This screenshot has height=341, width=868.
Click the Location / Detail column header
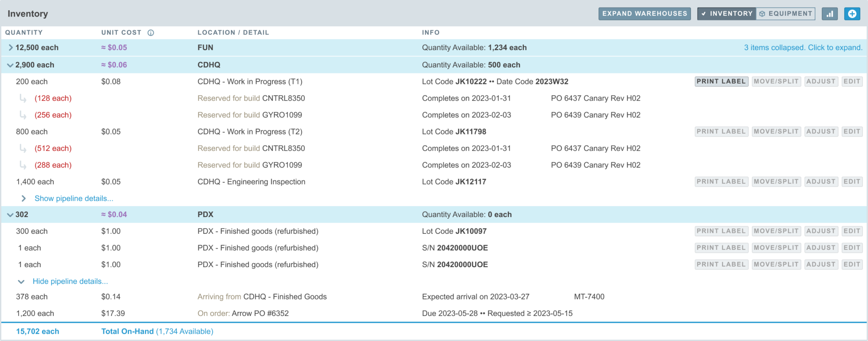click(x=233, y=33)
